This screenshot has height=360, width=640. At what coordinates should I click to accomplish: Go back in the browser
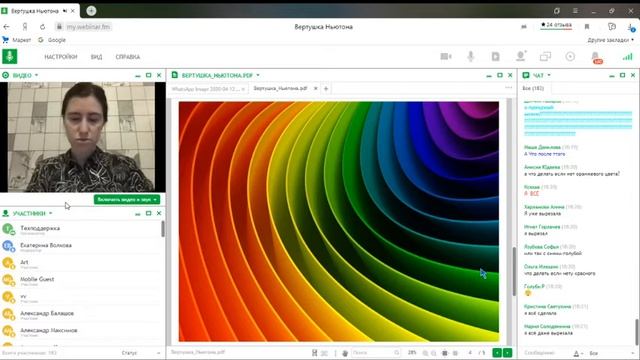coord(7,27)
